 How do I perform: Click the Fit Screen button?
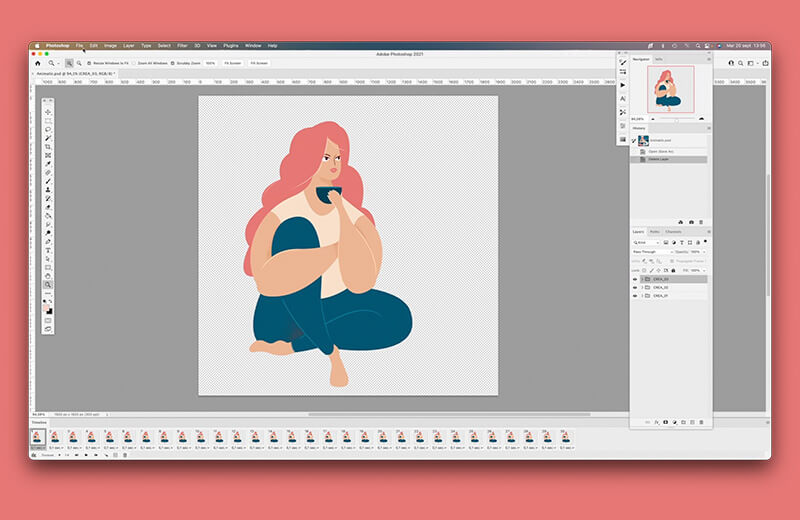coord(233,63)
